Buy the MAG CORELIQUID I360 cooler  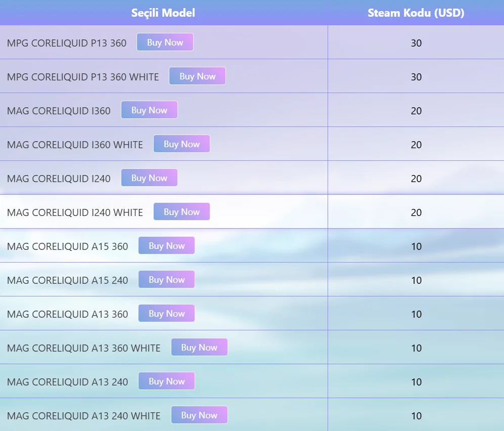pos(149,110)
